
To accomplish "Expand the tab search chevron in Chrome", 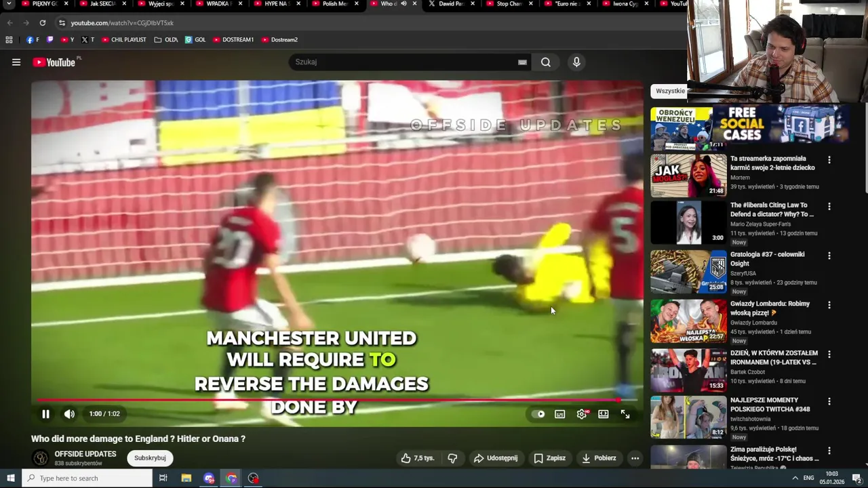I will [x=8, y=4].
